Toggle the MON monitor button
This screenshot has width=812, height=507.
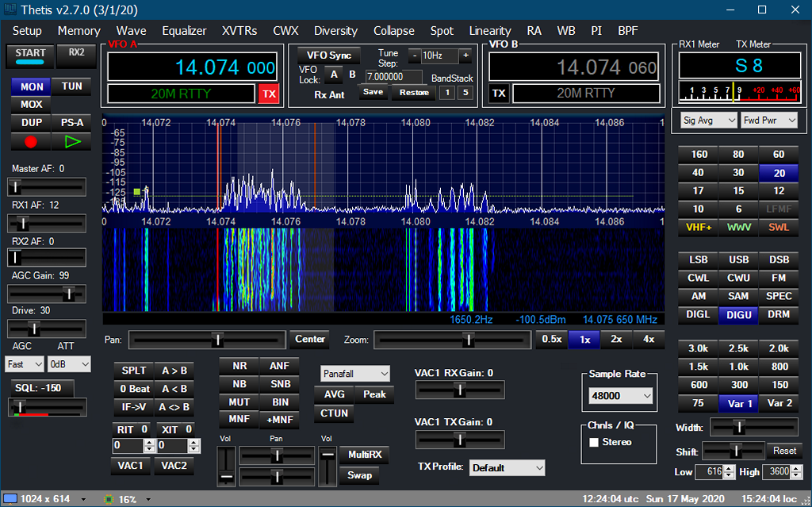pyautogui.click(x=31, y=86)
